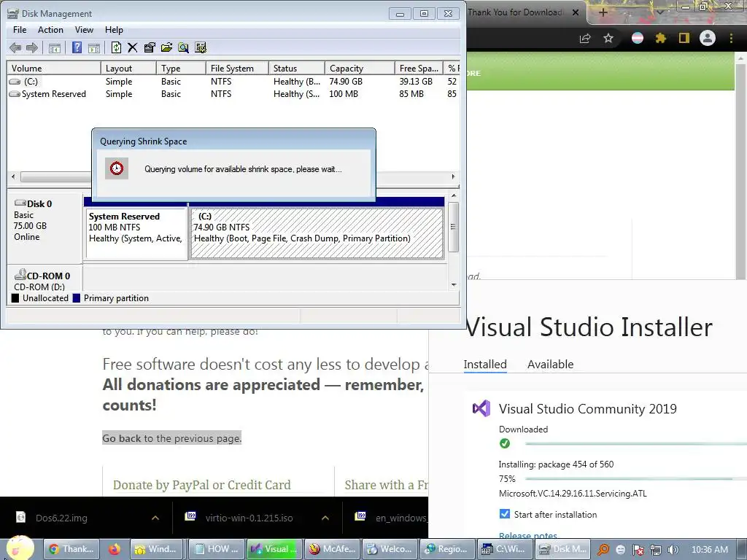Screen dimensions: 747x560
Task: Click the disk settings toolbar icon
Action: pyautogui.click(x=201, y=47)
